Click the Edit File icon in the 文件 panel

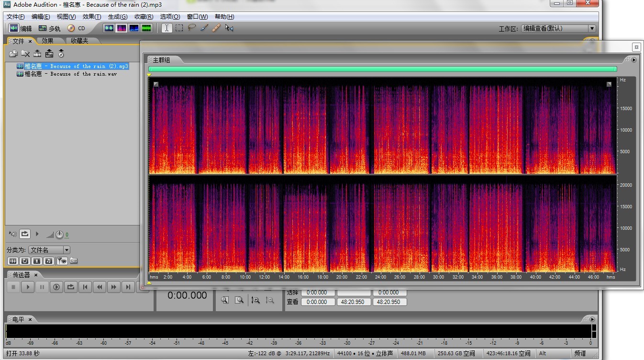coord(37,54)
